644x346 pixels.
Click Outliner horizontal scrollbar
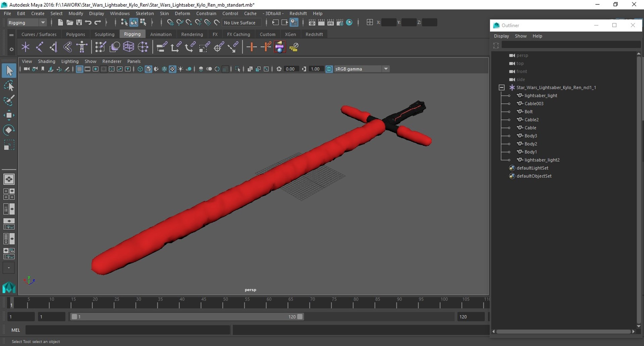[x=563, y=332]
